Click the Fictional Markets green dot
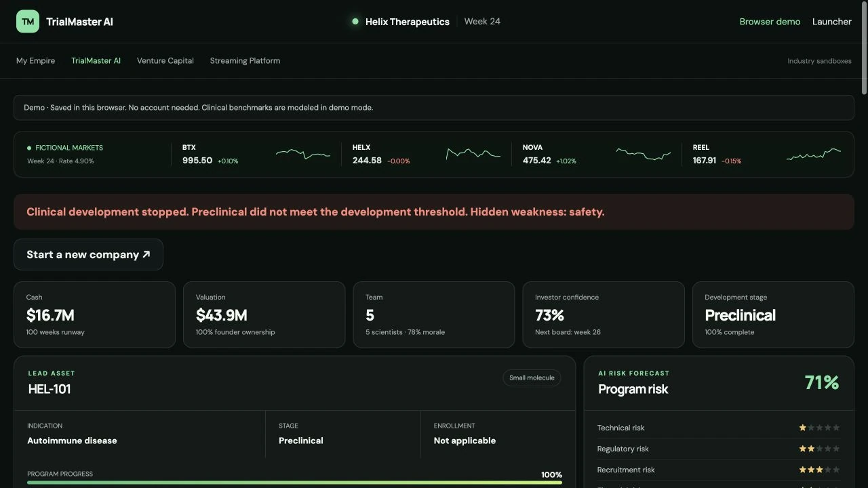 coord(29,148)
